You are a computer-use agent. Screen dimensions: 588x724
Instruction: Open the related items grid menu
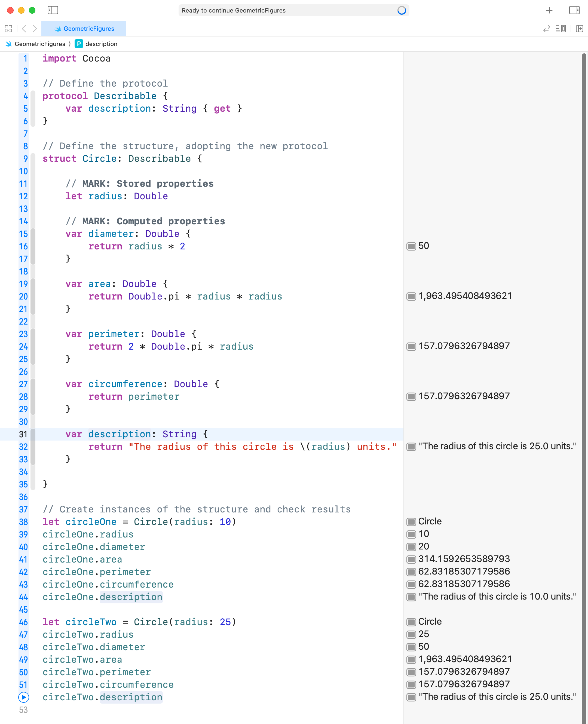click(x=8, y=29)
